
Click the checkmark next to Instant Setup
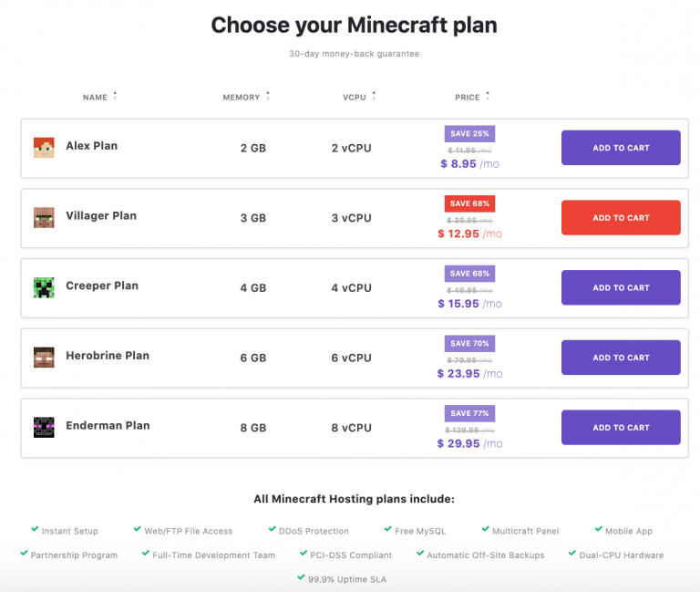35,529
